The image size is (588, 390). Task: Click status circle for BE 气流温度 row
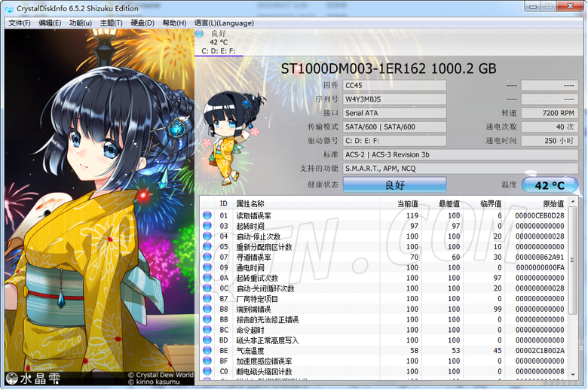(x=207, y=351)
